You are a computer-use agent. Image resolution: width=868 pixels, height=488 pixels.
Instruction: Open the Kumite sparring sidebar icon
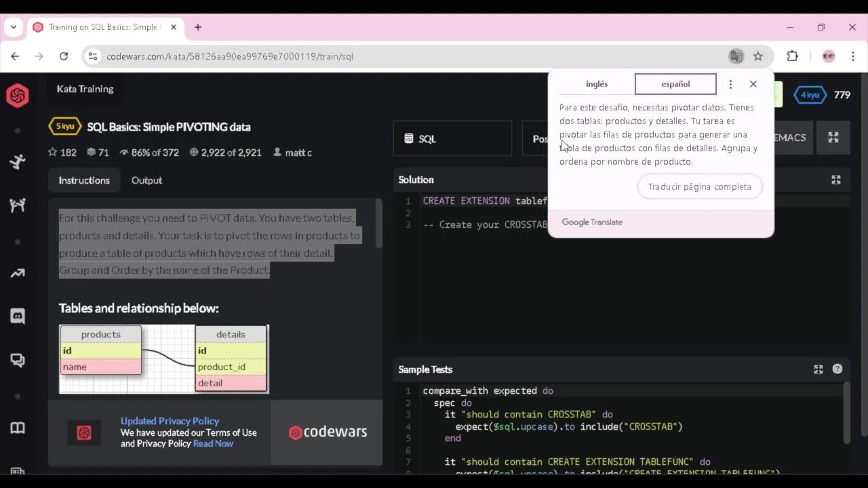point(18,205)
